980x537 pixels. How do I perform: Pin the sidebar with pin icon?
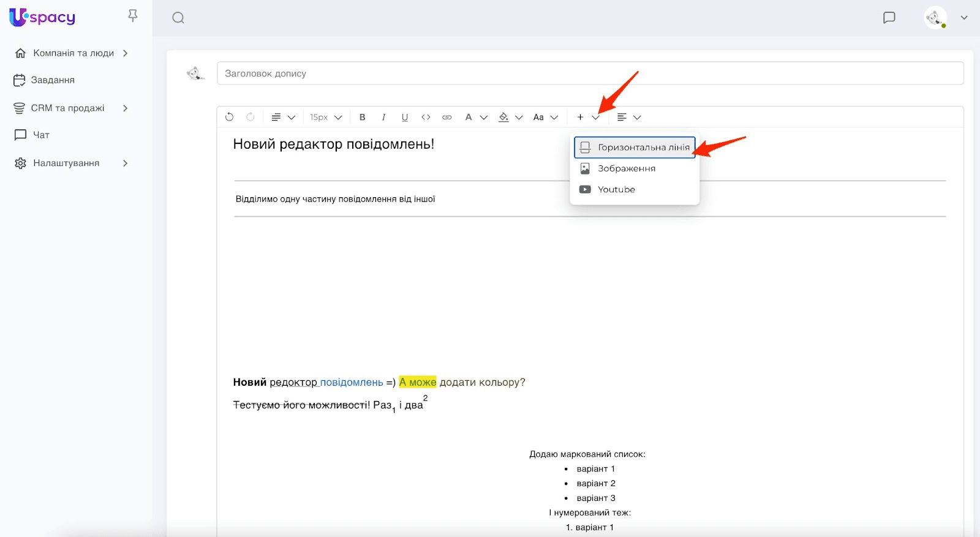[133, 16]
